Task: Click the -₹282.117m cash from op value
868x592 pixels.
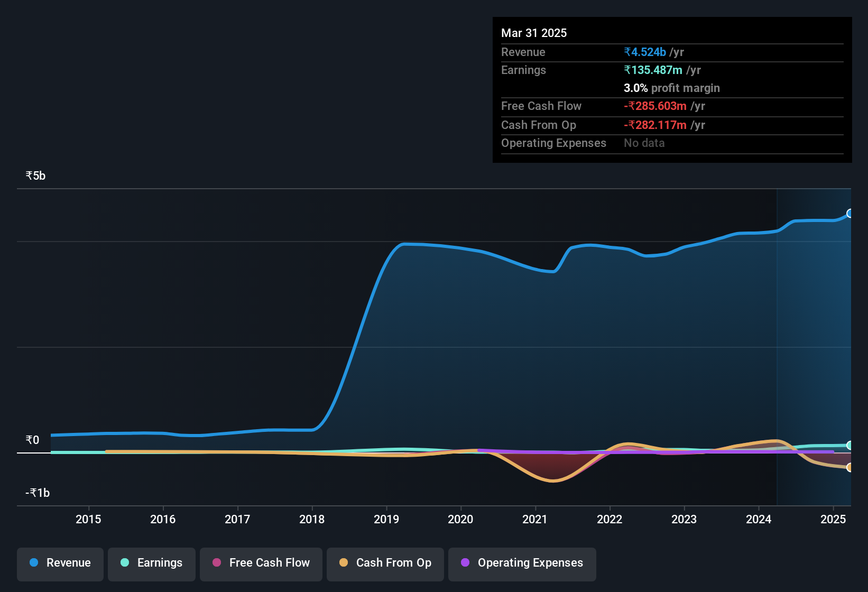Action: click(655, 125)
